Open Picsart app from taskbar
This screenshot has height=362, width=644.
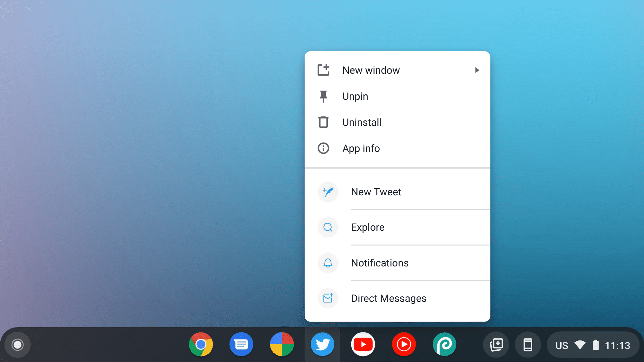click(444, 344)
